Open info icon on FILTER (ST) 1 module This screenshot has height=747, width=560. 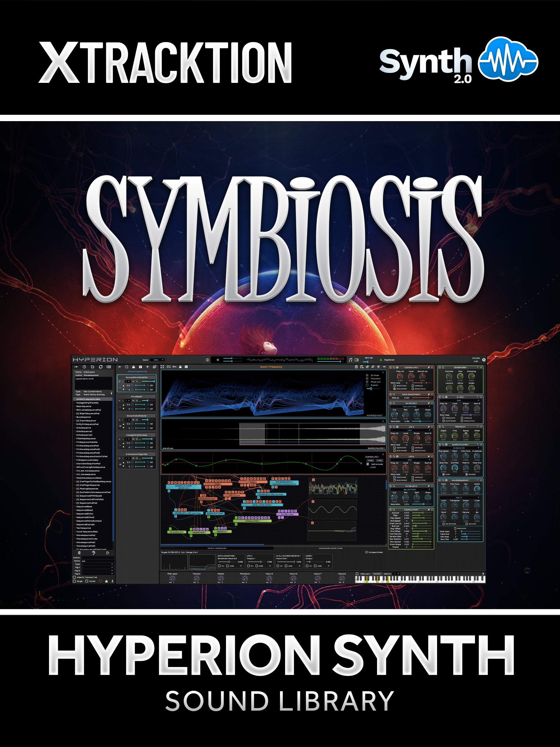pyautogui.click(x=391, y=404)
